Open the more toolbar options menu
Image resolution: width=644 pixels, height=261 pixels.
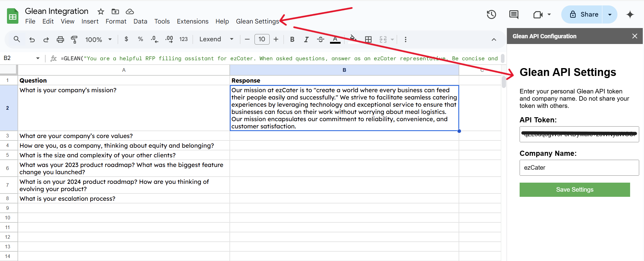click(405, 39)
